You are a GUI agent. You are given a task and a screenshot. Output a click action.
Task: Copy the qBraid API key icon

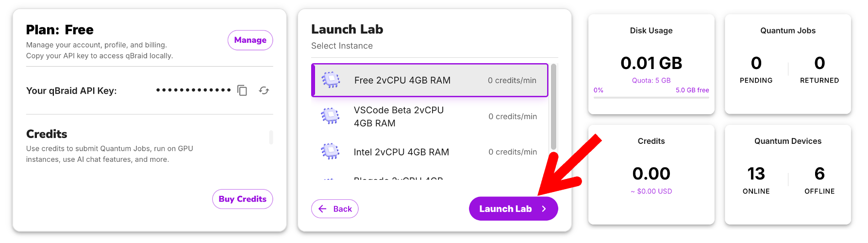(x=242, y=90)
